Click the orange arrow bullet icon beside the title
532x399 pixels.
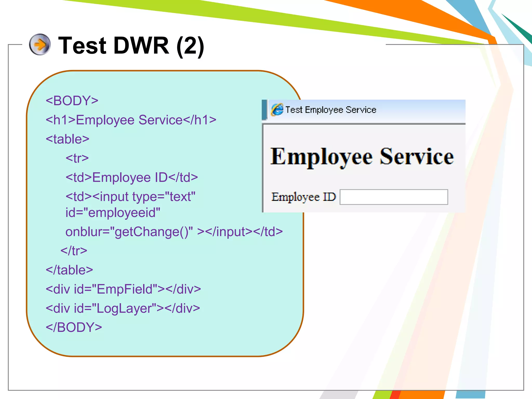click(x=40, y=44)
